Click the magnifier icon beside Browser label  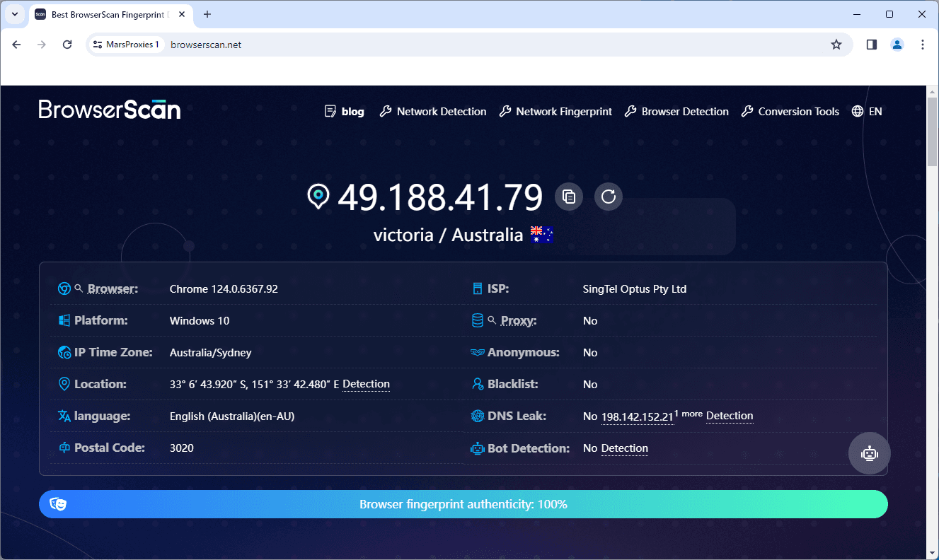(x=79, y=288)
